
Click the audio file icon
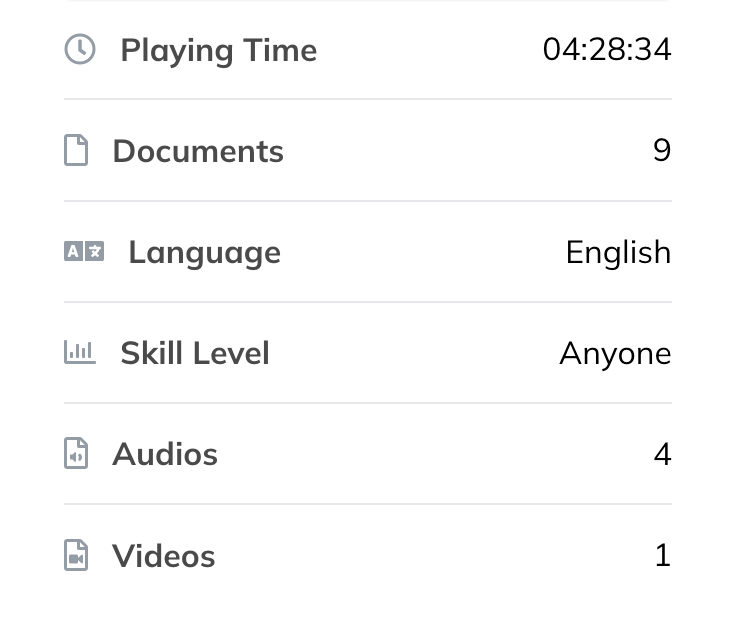[x=76, y=454]
